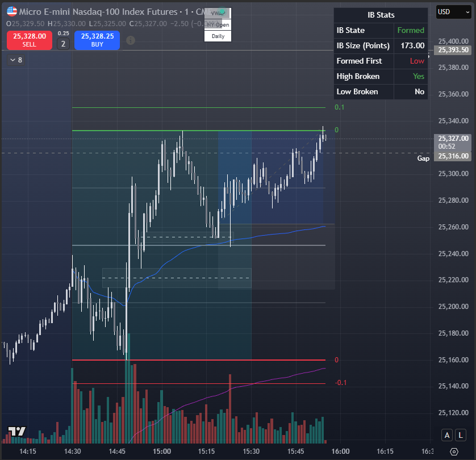Click the red -0.1 extension level label
This screenshot has width=476, height=460.
pyautogui.click(x=341, y=383)
